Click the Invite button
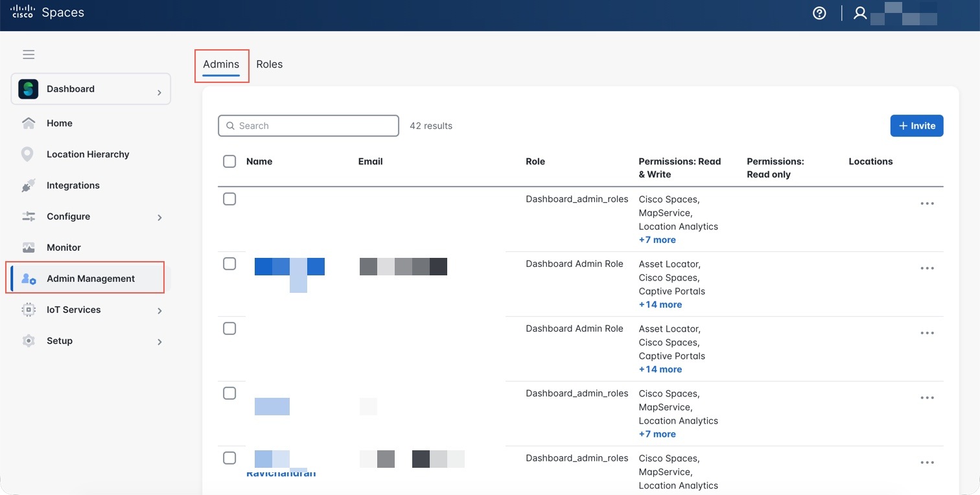The width and height of the screenshot is (980, 495). [916, 126]
